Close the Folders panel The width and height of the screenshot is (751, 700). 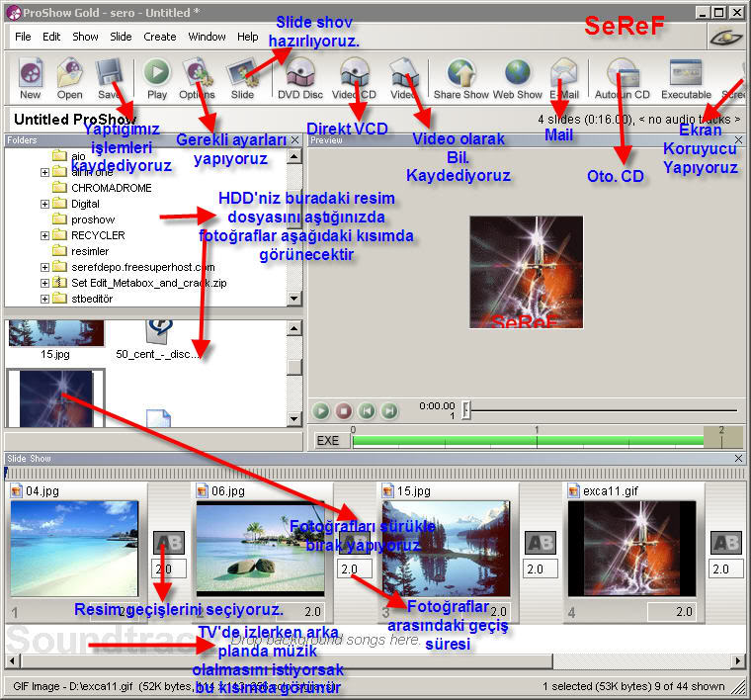(x=295, y=140)
